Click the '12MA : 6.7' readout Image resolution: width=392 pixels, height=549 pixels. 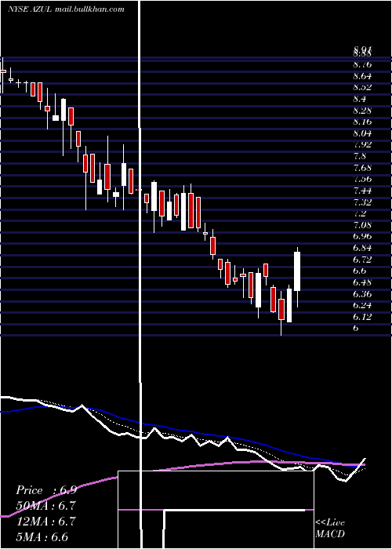point(45,522)
